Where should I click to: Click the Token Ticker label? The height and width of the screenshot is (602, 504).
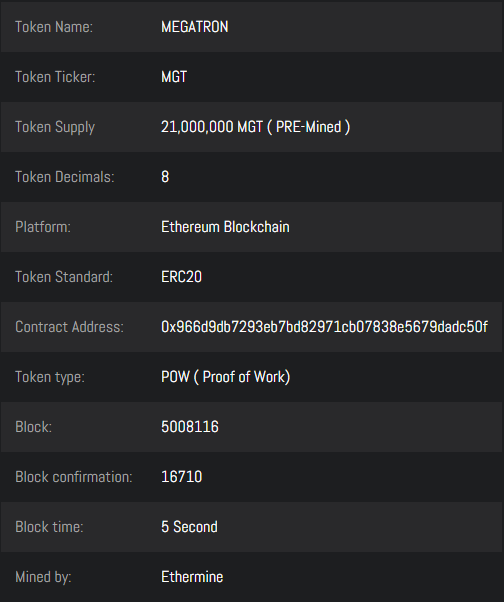click(55, 77)
